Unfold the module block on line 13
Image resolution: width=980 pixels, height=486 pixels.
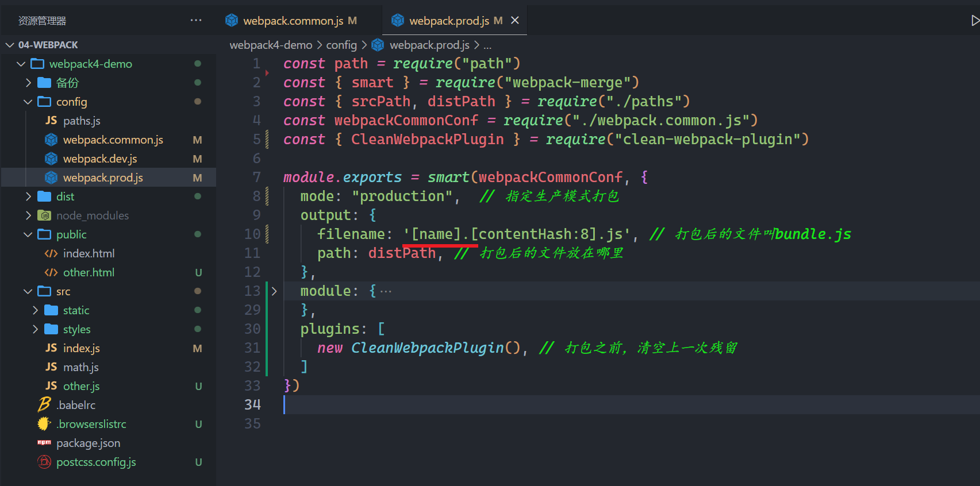[274, 291]
